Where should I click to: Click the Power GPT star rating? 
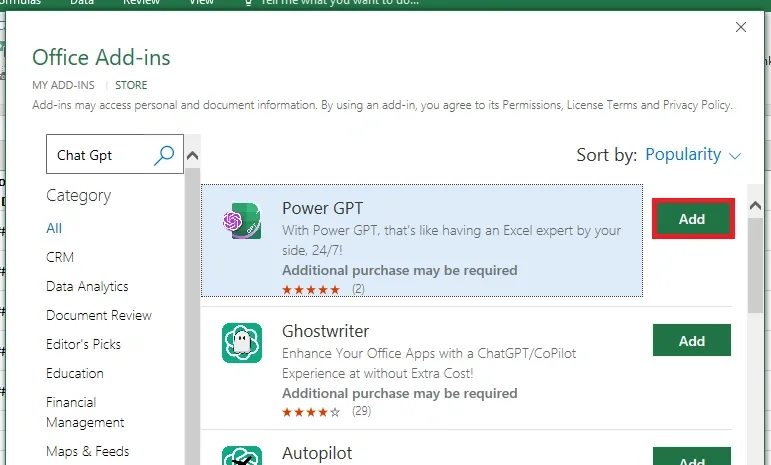(x=310, y=289)
